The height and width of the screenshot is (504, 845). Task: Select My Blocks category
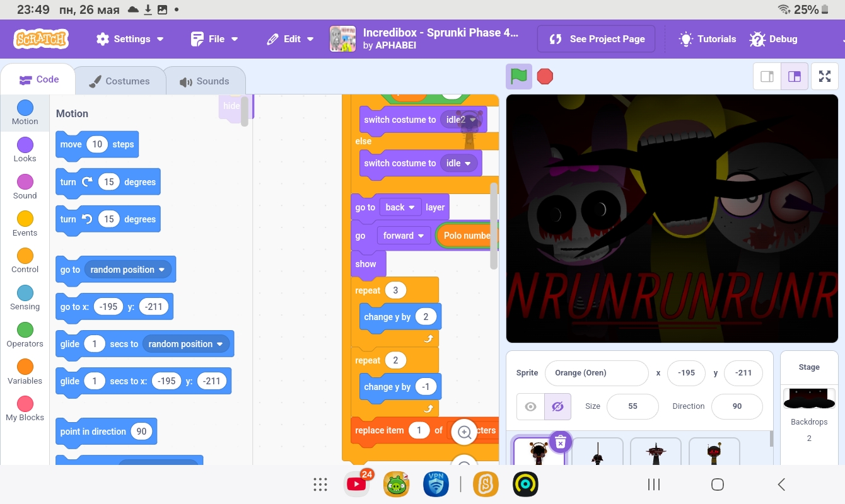25,409
